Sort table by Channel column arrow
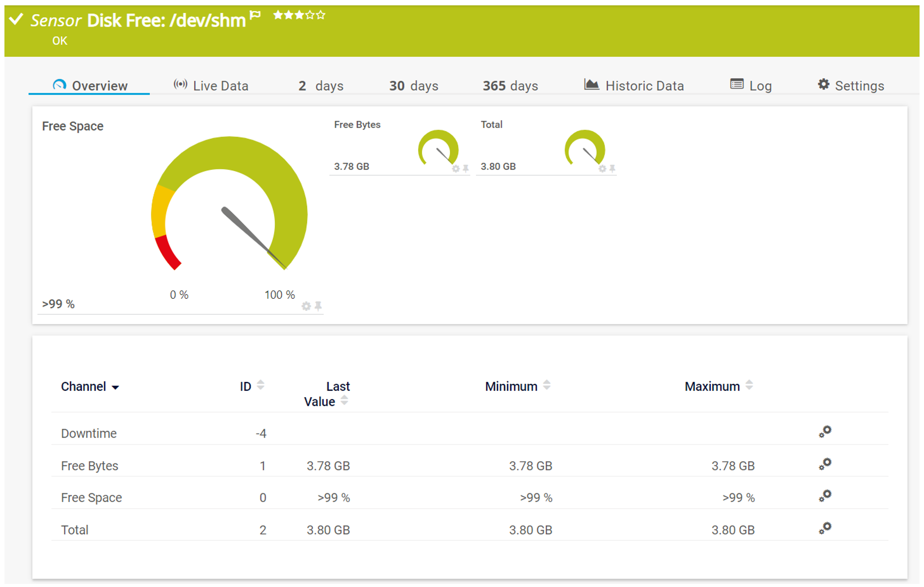 [x=116, y=387]
